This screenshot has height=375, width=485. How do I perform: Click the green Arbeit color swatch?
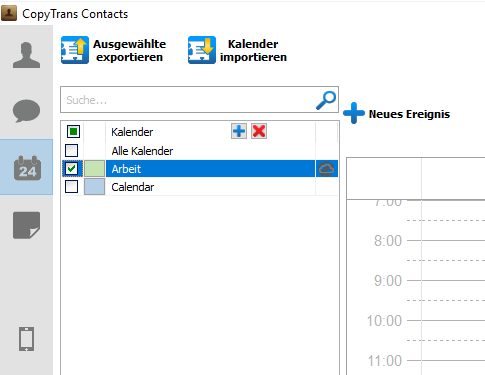[94, 169]
